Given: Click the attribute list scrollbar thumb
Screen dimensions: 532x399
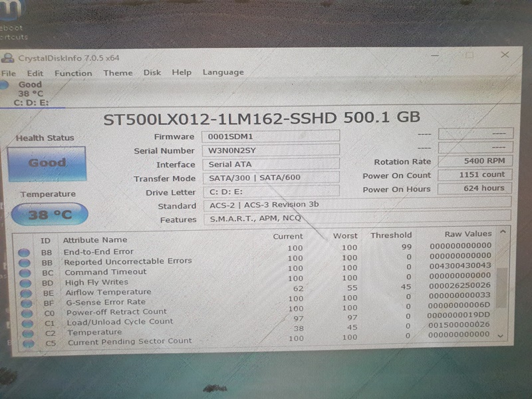Looking at the screenshot, I should point(502,288).
